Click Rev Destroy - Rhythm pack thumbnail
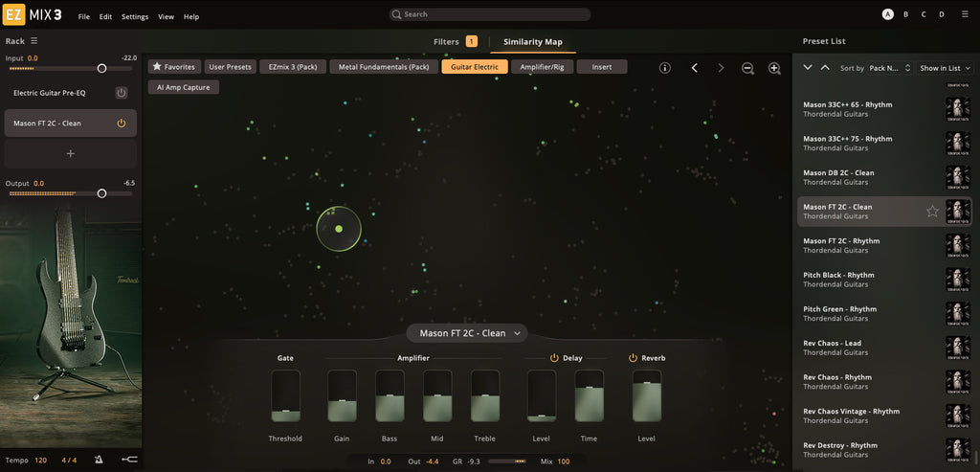 click(957, 450)
